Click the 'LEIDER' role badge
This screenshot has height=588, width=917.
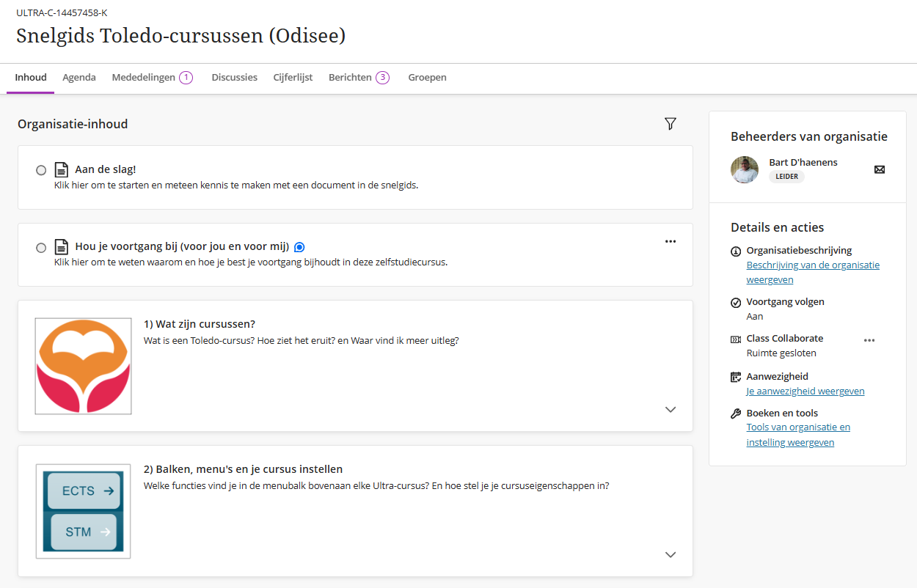pyautogui.click(x=786, y=177)
